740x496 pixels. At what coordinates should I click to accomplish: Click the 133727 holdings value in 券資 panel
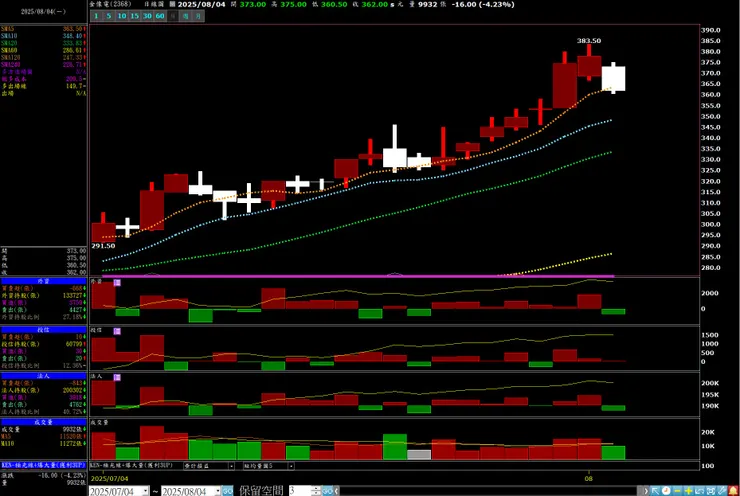[71, 295]
